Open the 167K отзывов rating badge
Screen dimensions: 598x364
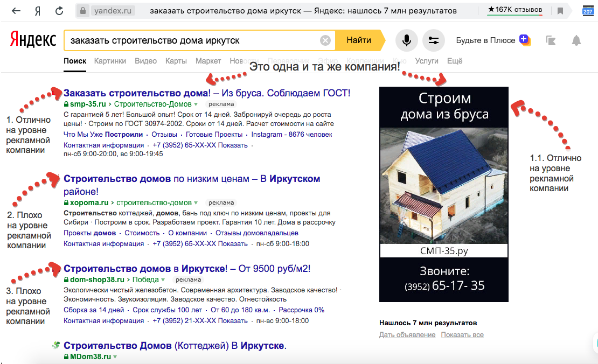[x=515, y=10]
